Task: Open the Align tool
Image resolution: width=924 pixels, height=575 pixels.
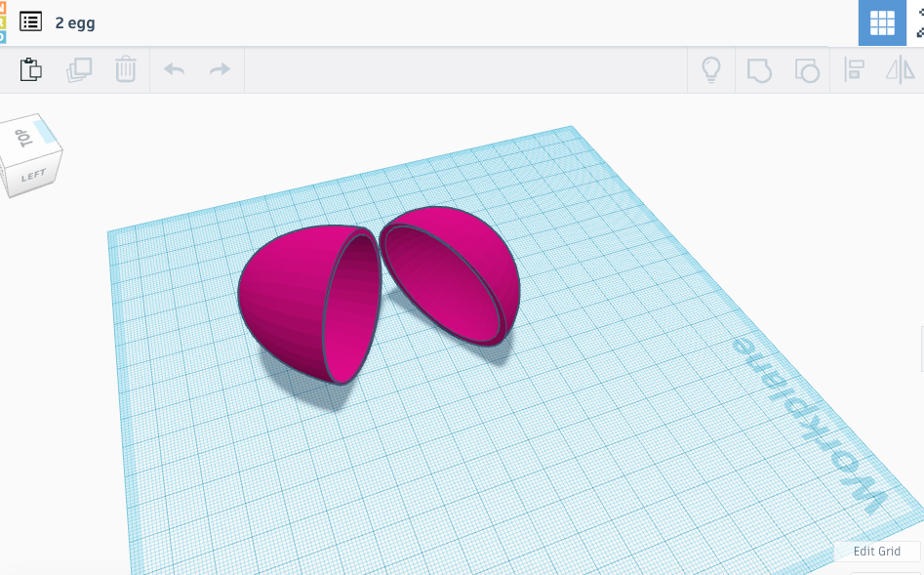Action: click(x=855, y=69)
